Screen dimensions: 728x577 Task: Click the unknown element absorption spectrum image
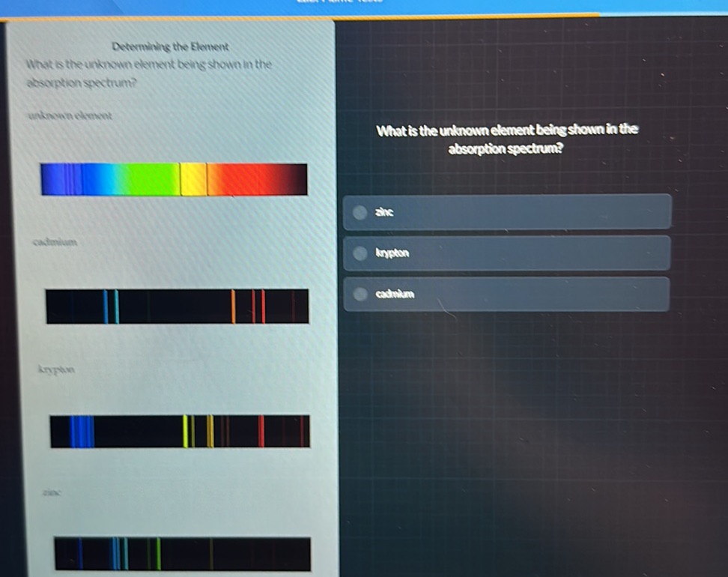click(174, 179)
